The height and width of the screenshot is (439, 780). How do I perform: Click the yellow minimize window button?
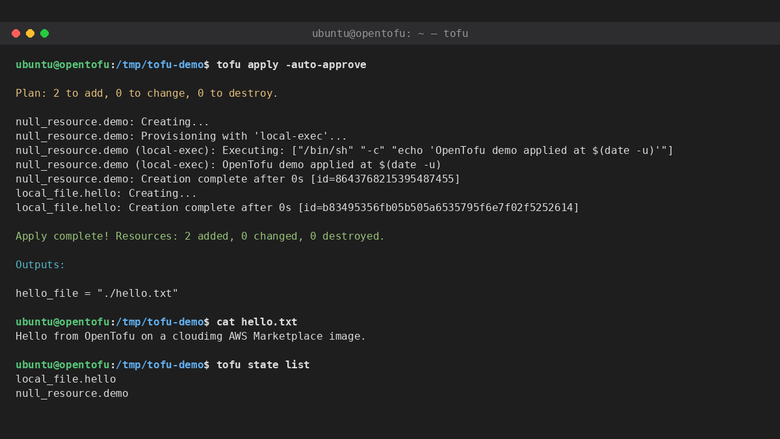click(x=30, y=33)
